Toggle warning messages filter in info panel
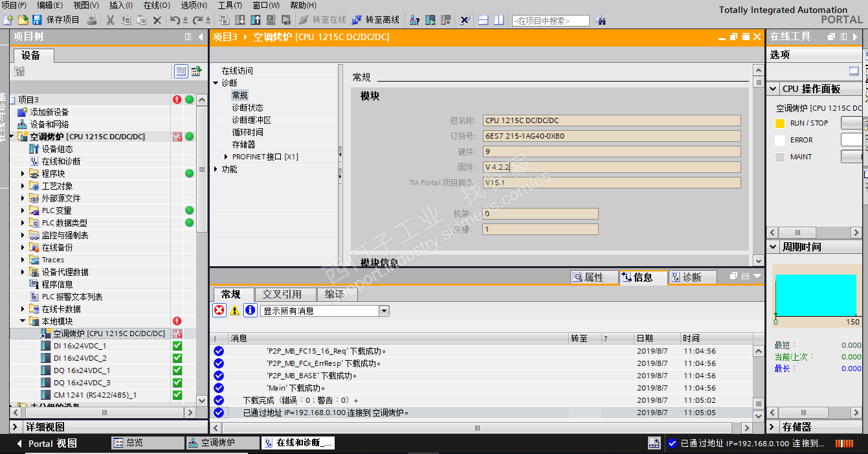The image size is (868, 454). click(x=235, y=311)
